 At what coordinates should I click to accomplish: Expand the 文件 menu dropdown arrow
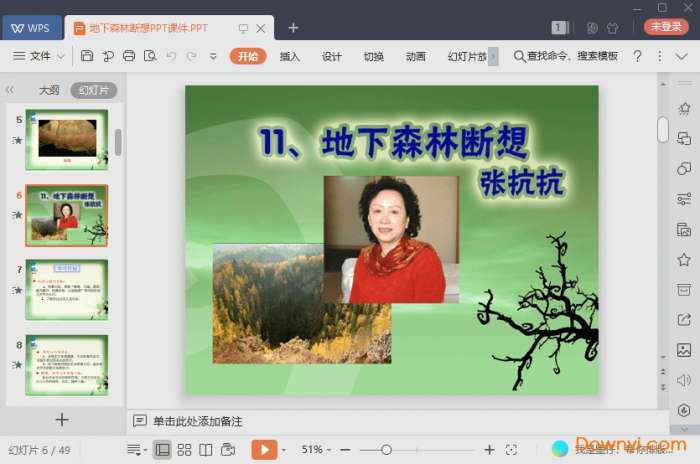61,56
